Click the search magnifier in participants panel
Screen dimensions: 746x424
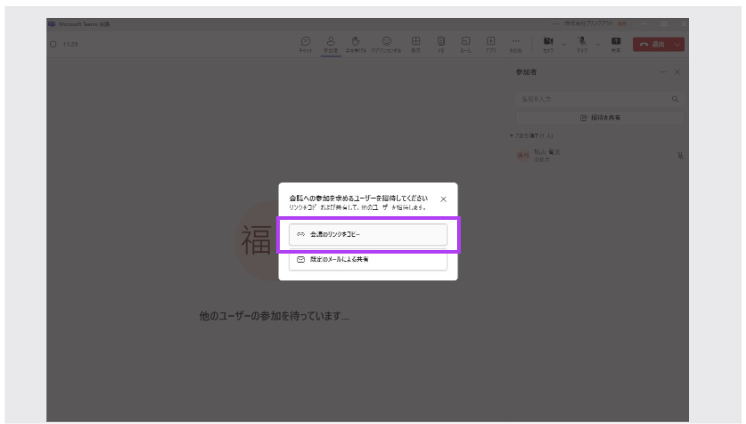[675, 99]
